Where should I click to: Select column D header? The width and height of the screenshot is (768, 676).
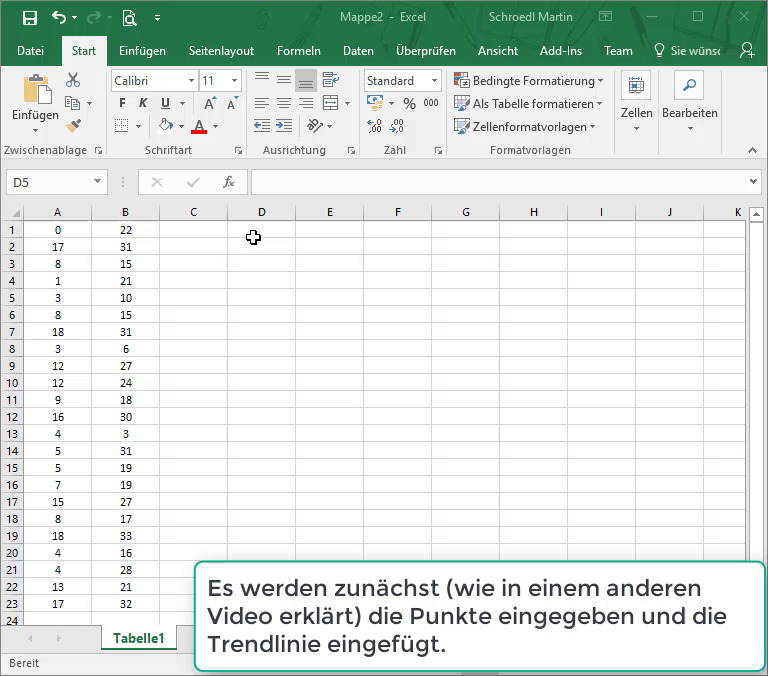(x=262, y=212)
